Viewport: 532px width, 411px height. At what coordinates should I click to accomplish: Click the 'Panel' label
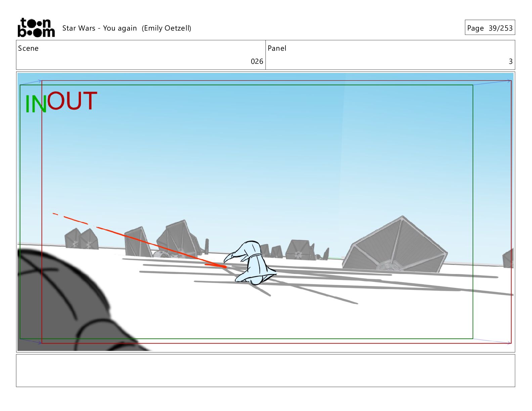(x=277, y=48)
